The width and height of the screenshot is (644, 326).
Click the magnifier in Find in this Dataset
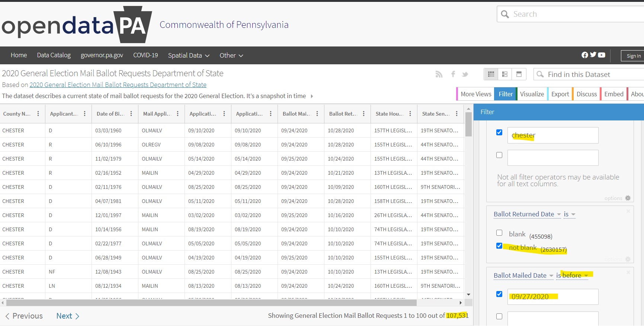click(540, 74)
